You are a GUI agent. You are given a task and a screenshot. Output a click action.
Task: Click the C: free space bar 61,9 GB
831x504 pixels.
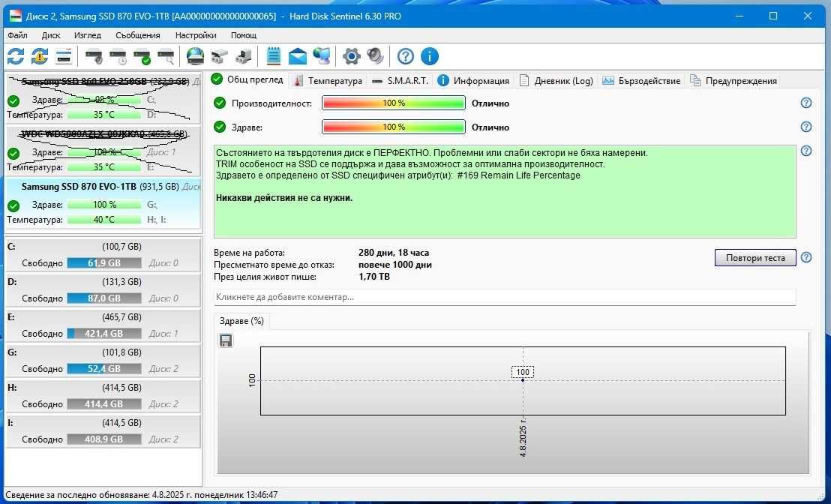click(103, 262)
